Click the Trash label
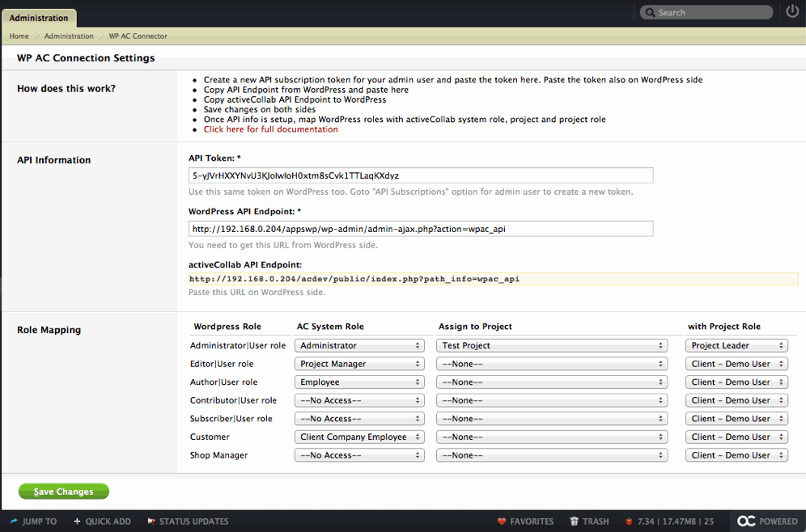Viewport: 806px width, 532px height. 596,521
